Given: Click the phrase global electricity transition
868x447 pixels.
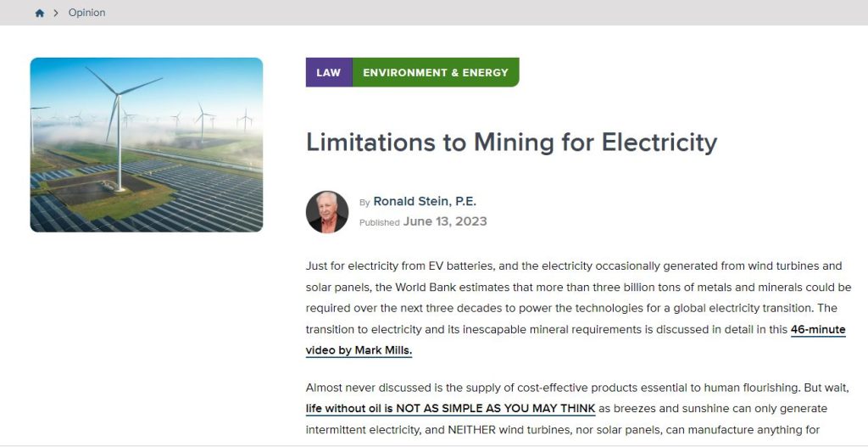Looking at the screenshot, I should pos(729,308).
